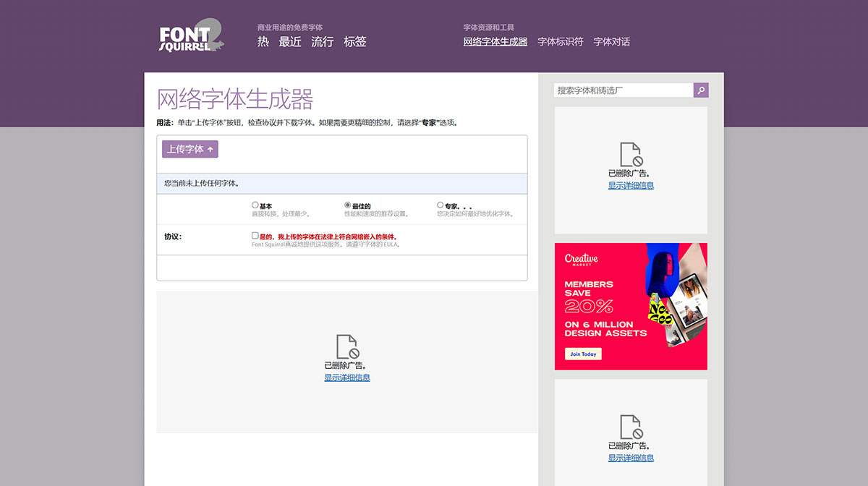The width and height of the screenshot is (868, 486).
Task: Click the blocked-ad icon below the upload panel
Action: tap(346, 347)
